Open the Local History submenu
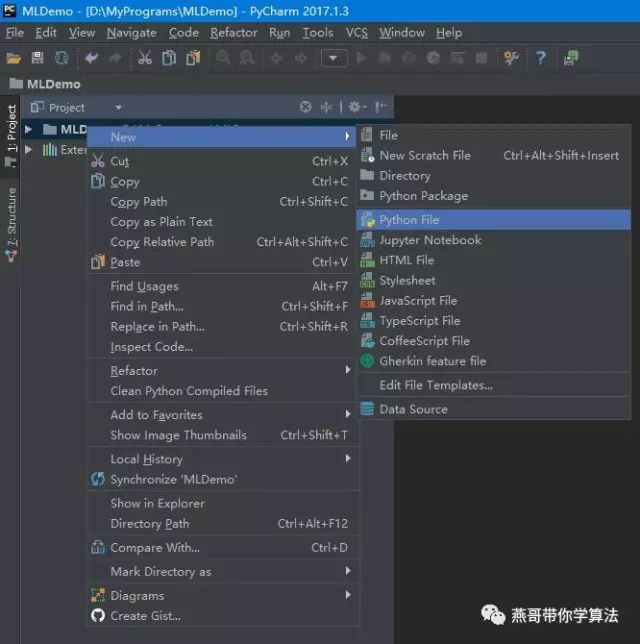The height and width of the screenshot is (644, 640). point(222,459)
